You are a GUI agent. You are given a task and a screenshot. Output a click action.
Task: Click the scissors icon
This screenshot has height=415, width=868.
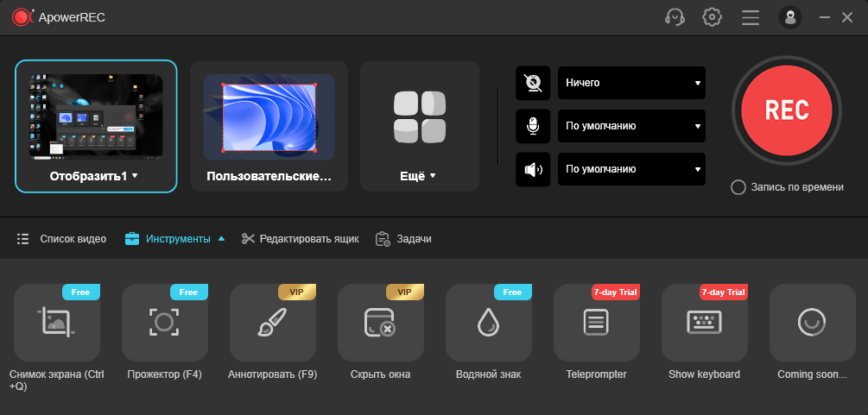point(249,239)
